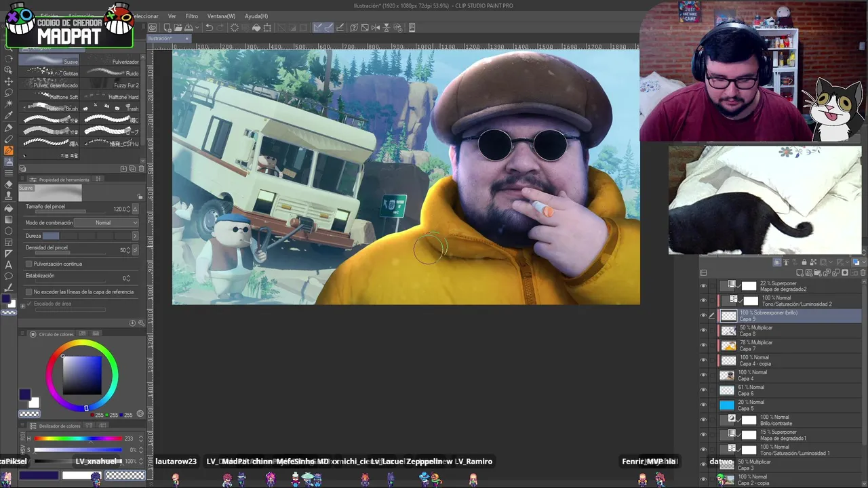
Task: Hide the Capa 8 layer
Action: click(703, 331)
